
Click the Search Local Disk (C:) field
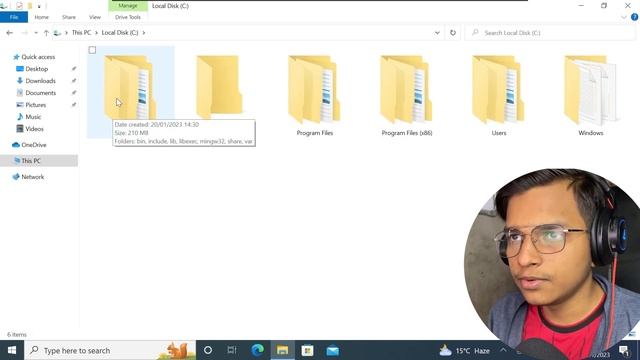click(x=550, y=33)
